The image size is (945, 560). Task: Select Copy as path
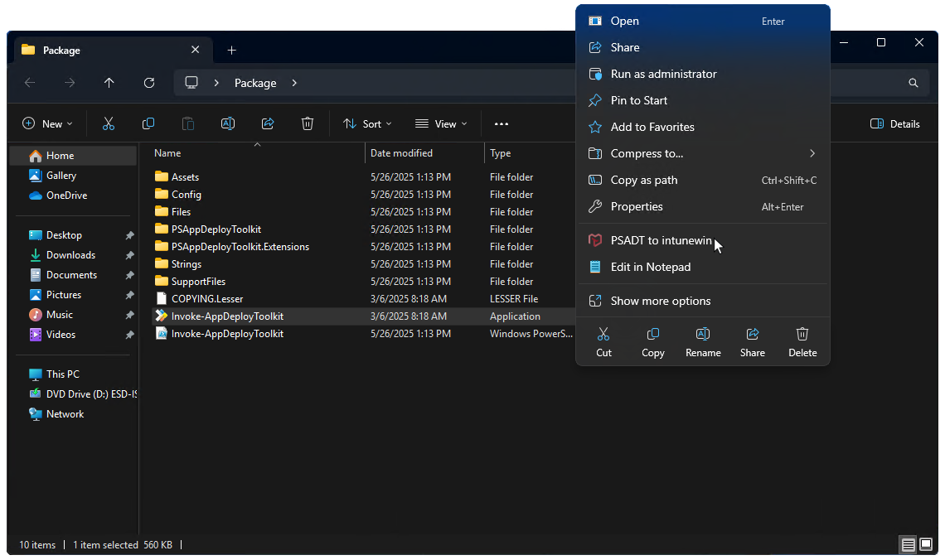703,180
